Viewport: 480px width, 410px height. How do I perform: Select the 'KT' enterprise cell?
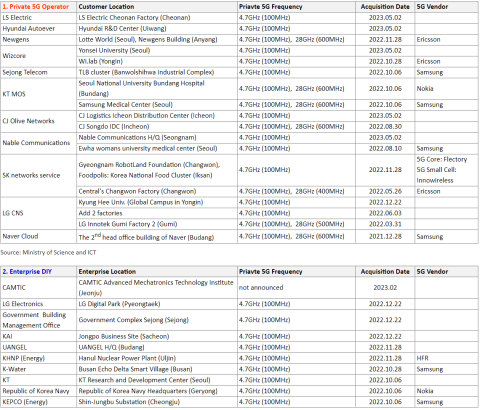tap(39, 380)
